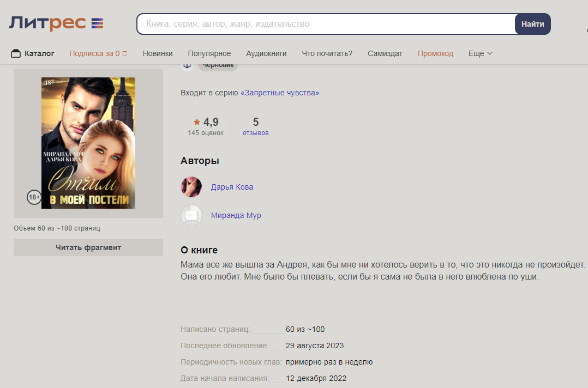Open Миранда Мур's avatar placeholder
The width and height of the screenshot is (588, 388).
click(191, 215)
